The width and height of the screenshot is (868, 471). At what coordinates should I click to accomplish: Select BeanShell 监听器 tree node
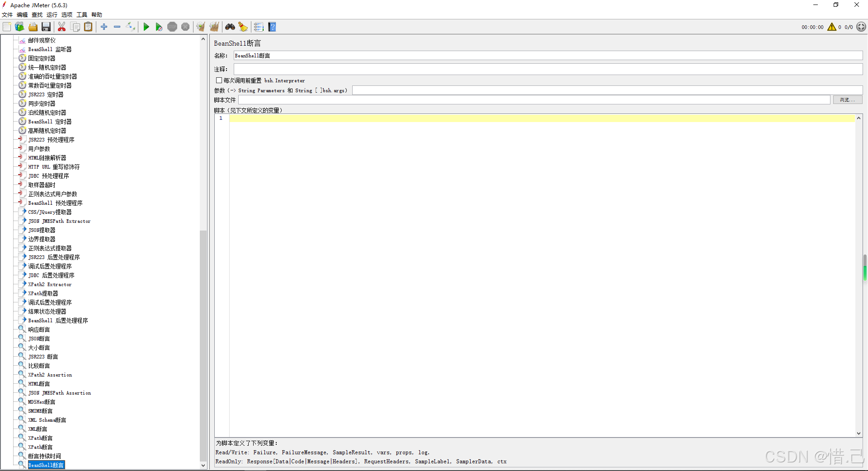click(x=50, y=49)
